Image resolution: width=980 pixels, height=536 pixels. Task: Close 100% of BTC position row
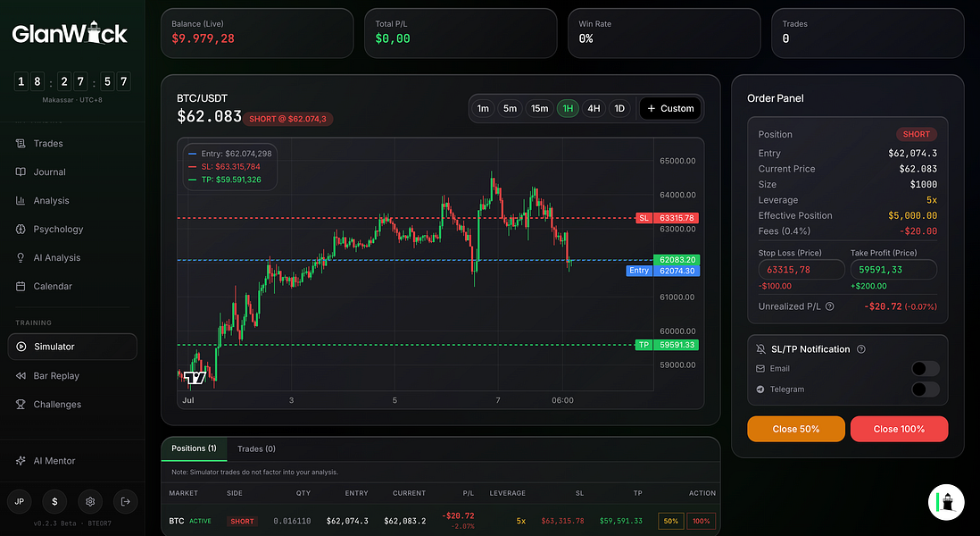pyautogui.click(x=701, y=521)
